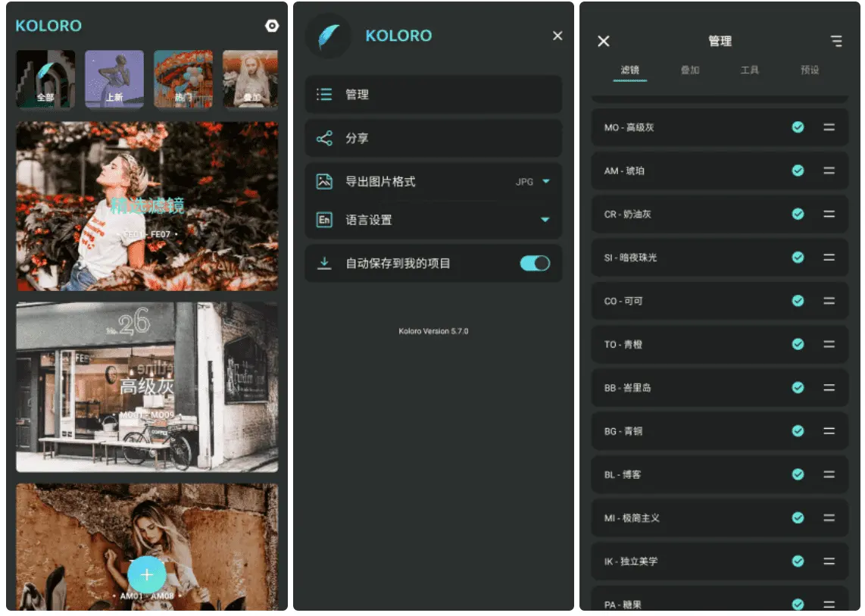865x616 pixels.
Task: Switch to the 叠加 tab
Action: [689, 70]
